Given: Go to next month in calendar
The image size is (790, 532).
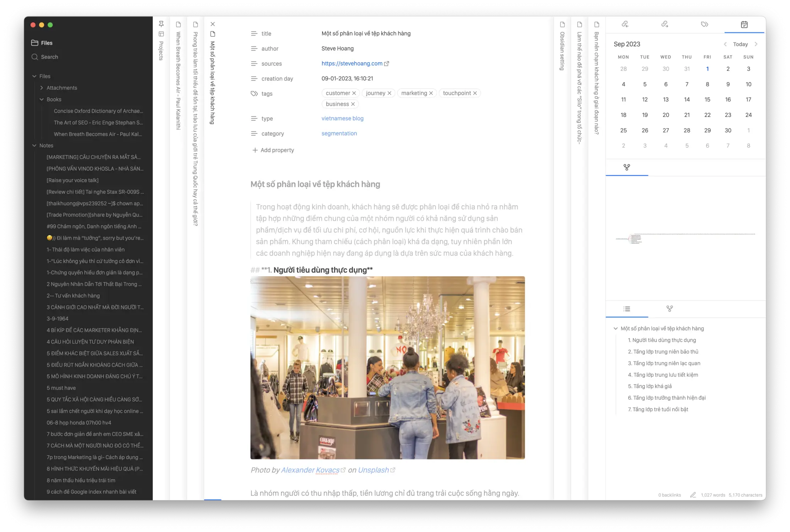Looking at the screenshot, I should point(756,44).
